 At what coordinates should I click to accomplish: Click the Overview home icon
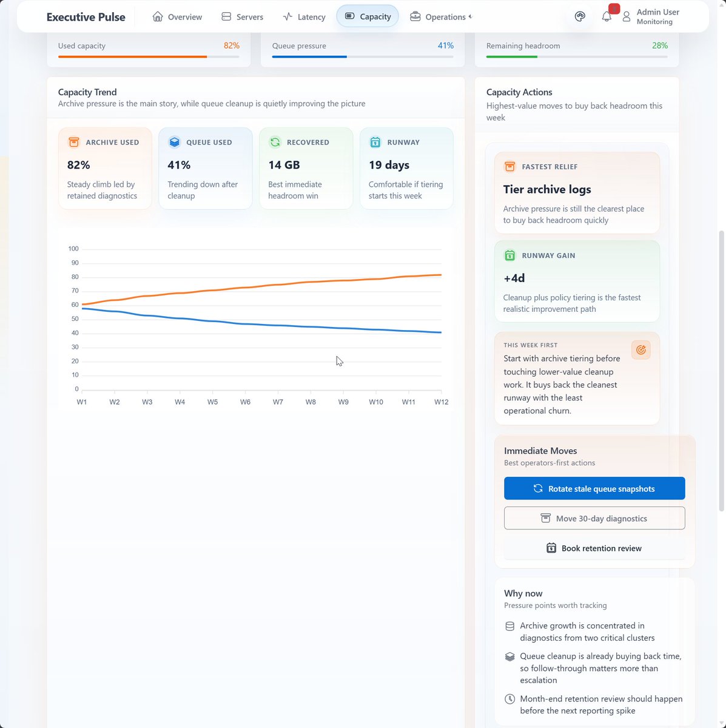[158, 16]
